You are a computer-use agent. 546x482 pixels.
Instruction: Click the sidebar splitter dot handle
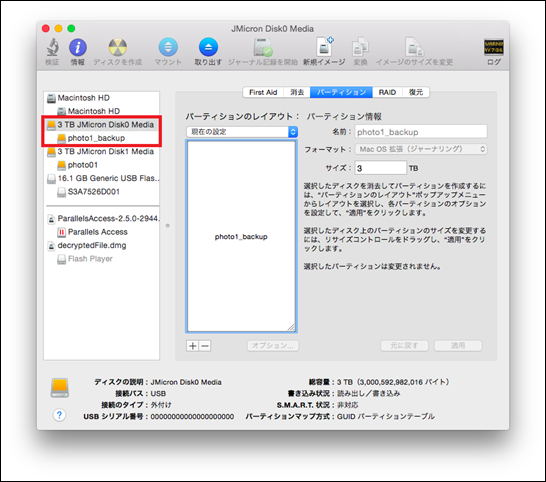click(167, 226)
